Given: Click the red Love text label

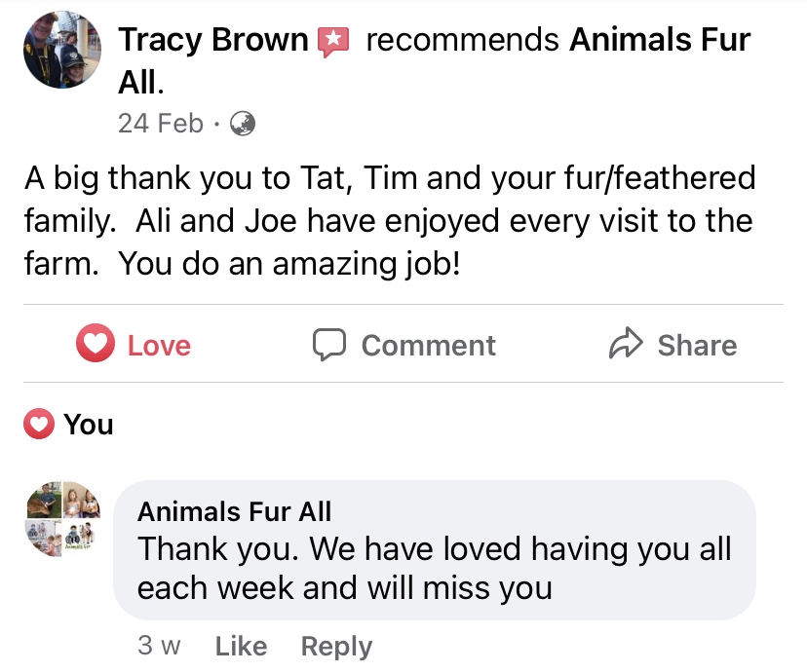Looking at the screenshot, I should 159,345.
